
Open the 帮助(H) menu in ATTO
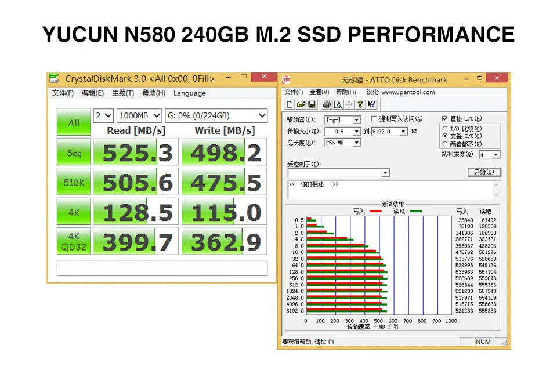(346, 92)
